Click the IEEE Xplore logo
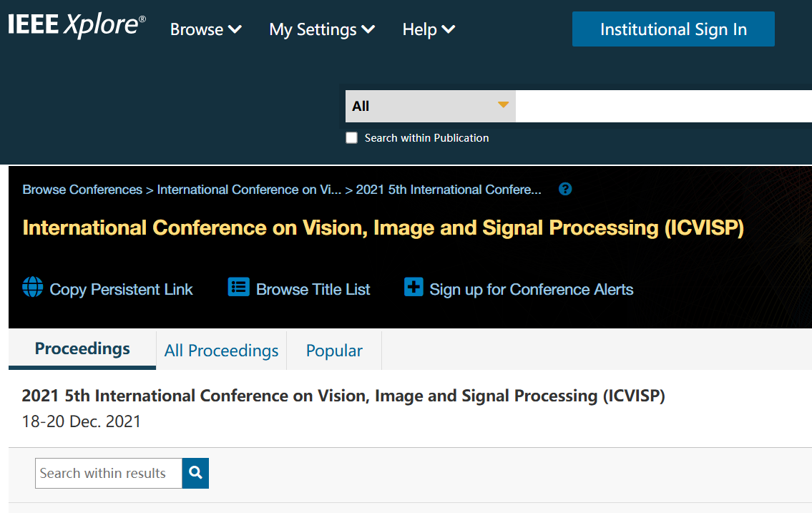812x513 pixels. pos(77,26)
